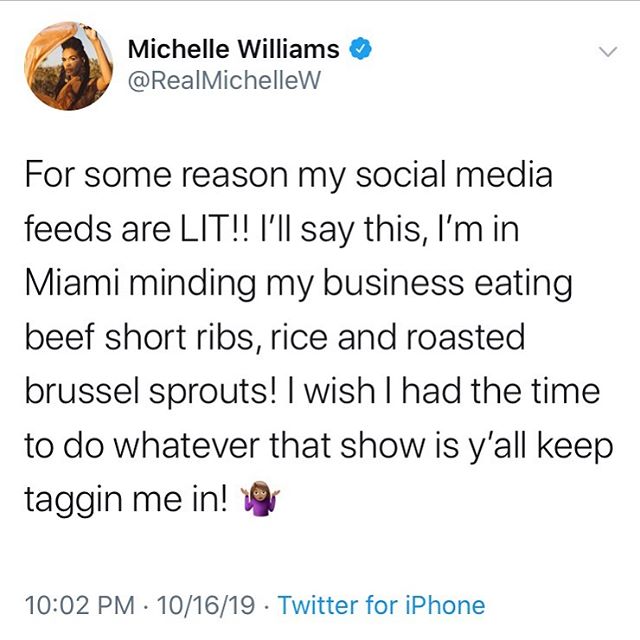Screen dimensions: 640x640
Task: Click 'For some reason' at tweet start
Action: coord(157,175)
